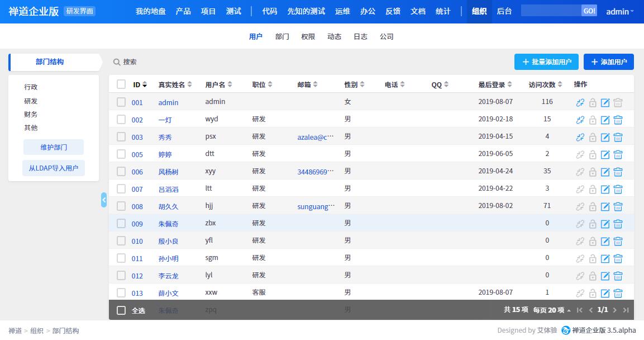Click the edit icon for user 一灯
Screen dimensions: 644x340
605,120
